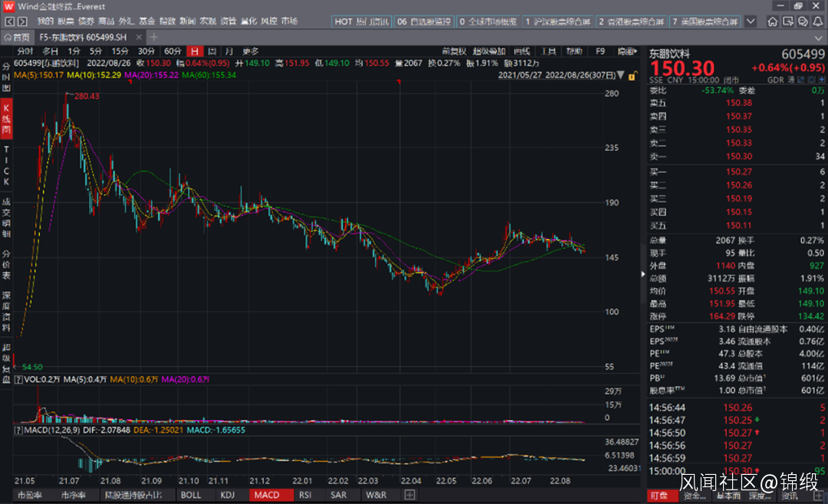
Task: Select the 1分 one-minute period
Action: tap(74, 51)
